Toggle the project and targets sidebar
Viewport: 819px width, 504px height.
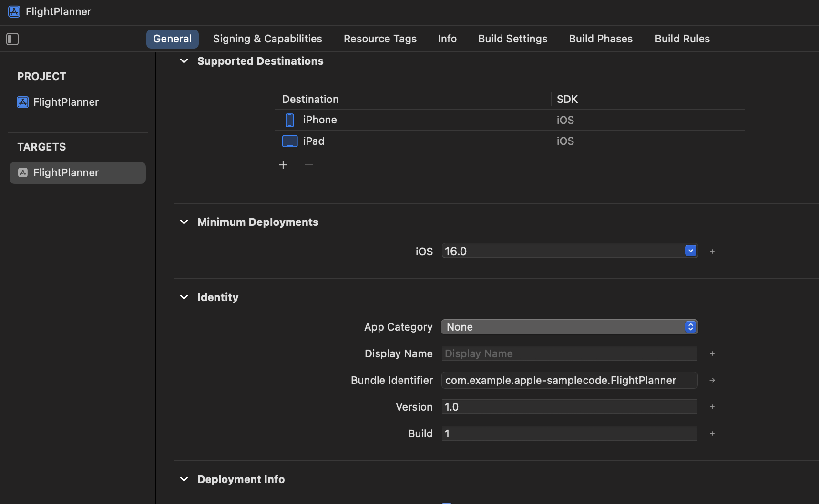point(12,39)
